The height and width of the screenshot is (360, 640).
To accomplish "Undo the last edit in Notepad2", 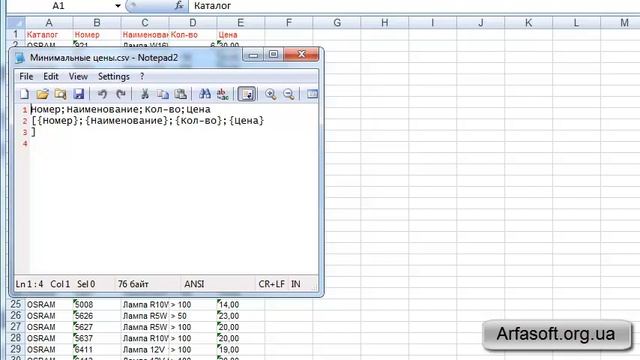I will click(x=102, y=94).
